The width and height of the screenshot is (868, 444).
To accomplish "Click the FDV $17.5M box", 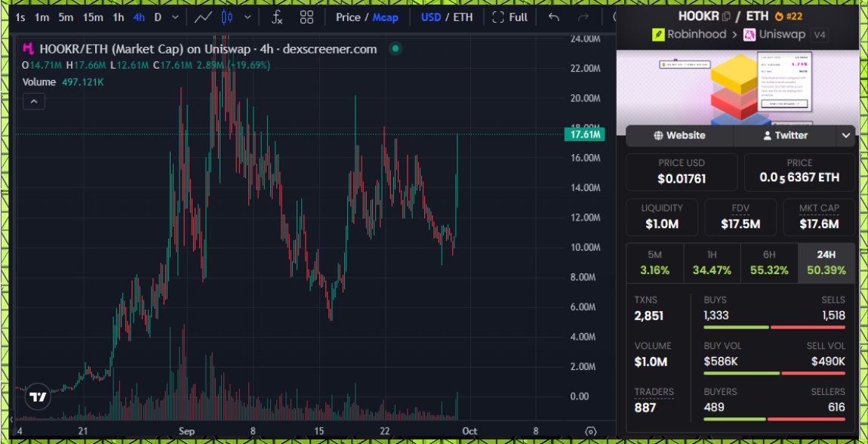I will [x=740, y=217].
